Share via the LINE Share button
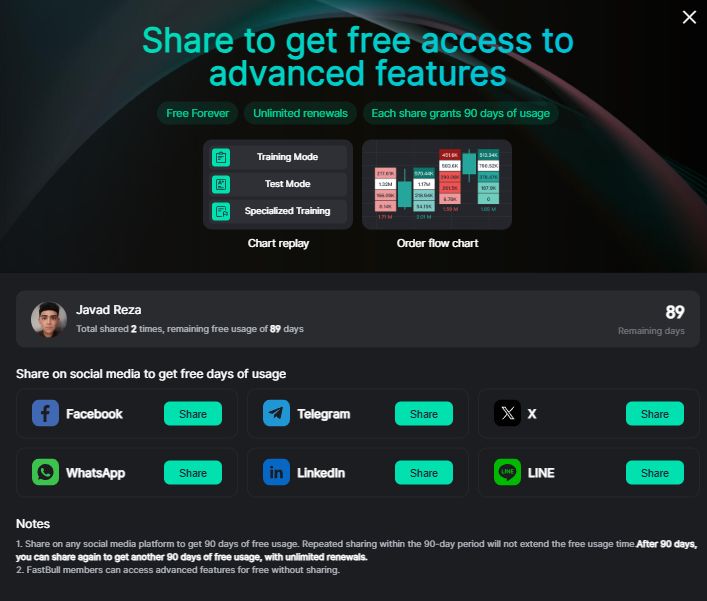The image size is (707, 601). tap(655, 473)
